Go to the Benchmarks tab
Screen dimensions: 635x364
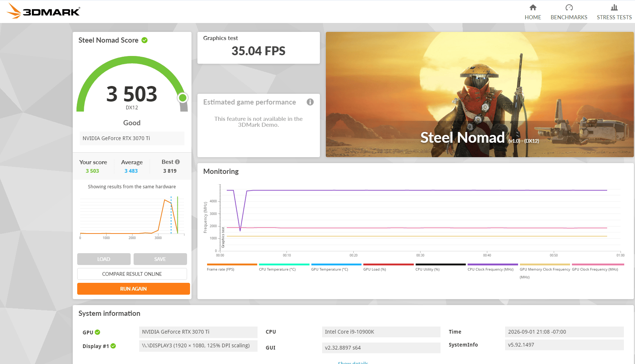569,12
